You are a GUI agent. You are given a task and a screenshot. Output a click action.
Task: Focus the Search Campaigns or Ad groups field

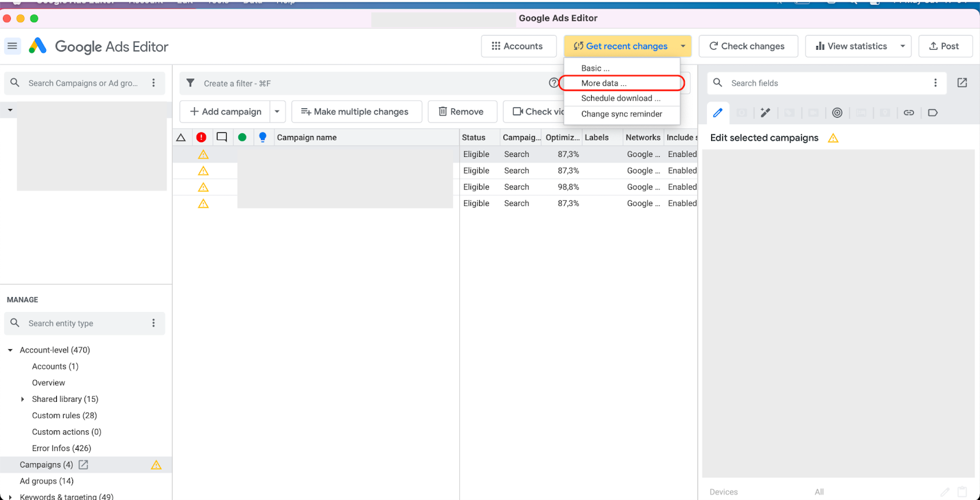pos(83,83)
